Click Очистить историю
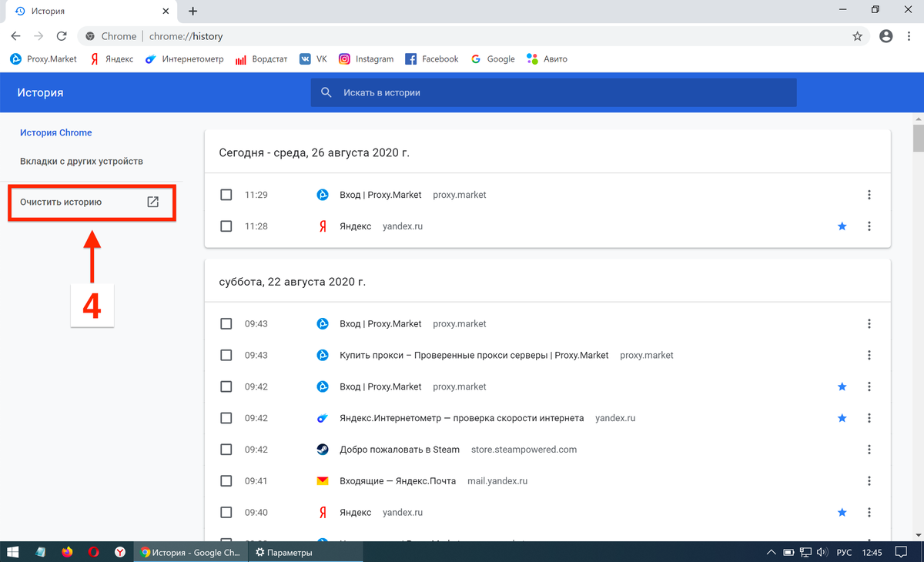The width and height of the screenshot is (924, 562). tap(61, 202)
